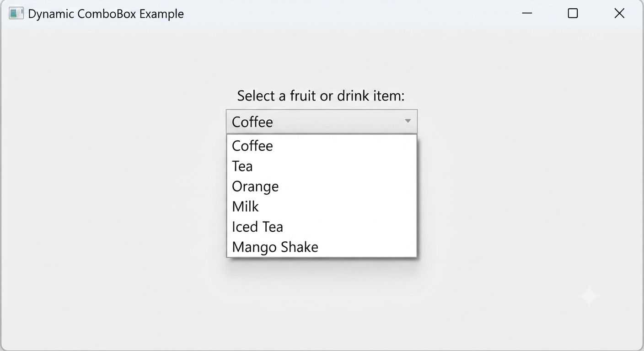Viewport: 644px width, 351px height.
Task: Minimize the Dynamic ComboBox Example window
Action: [x=527, y=13]
